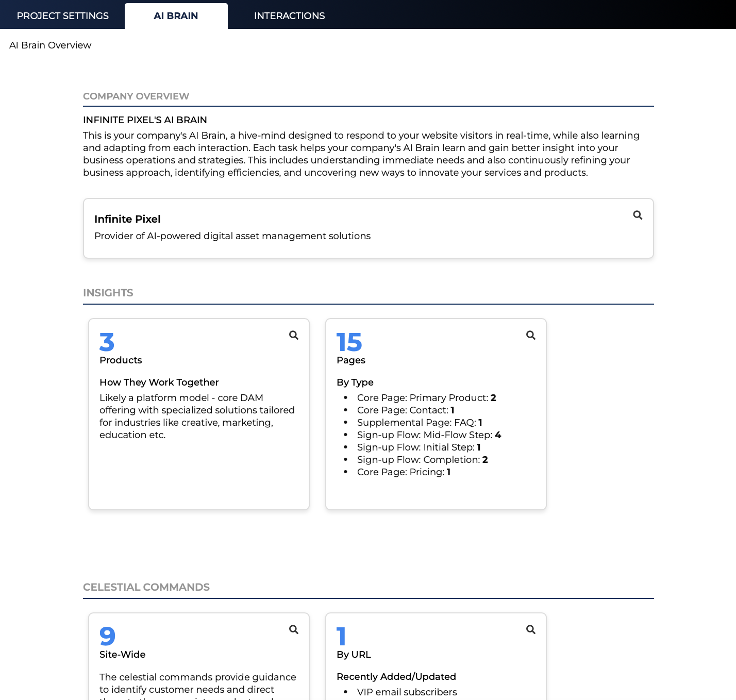Image resolution: width=736 pixels, height=700 pixels.
Task: Open the INTERACTIONS tab
Action: [289, 15]
